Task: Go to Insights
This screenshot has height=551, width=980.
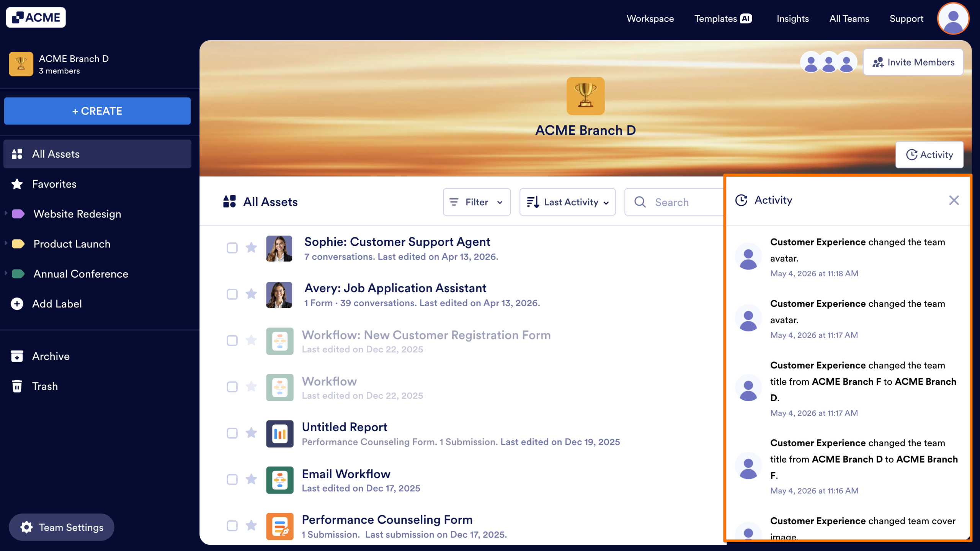Action: tap(792, 18)
